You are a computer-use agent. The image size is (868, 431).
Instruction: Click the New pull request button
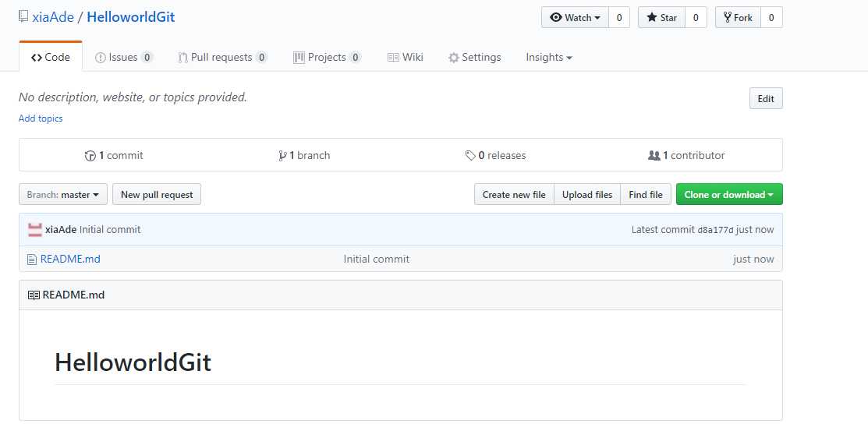[157, 194]
